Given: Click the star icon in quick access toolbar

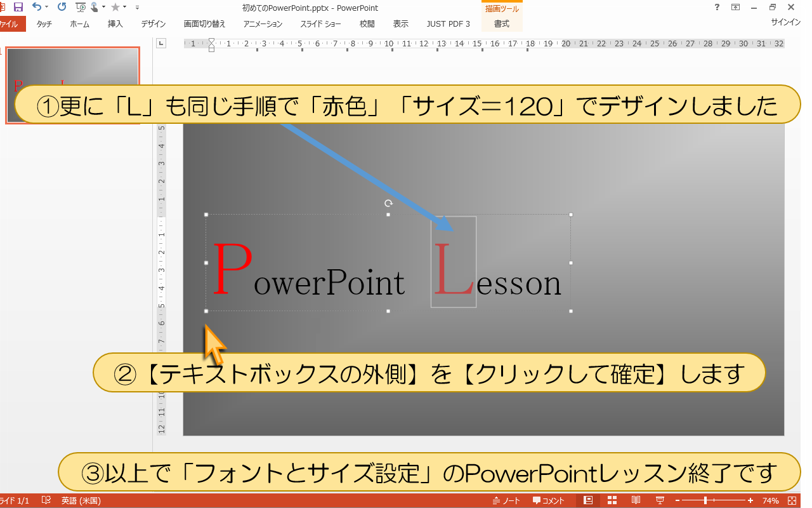Looking at the screenshot, I should pyautogui.click(x=115, y=8).
